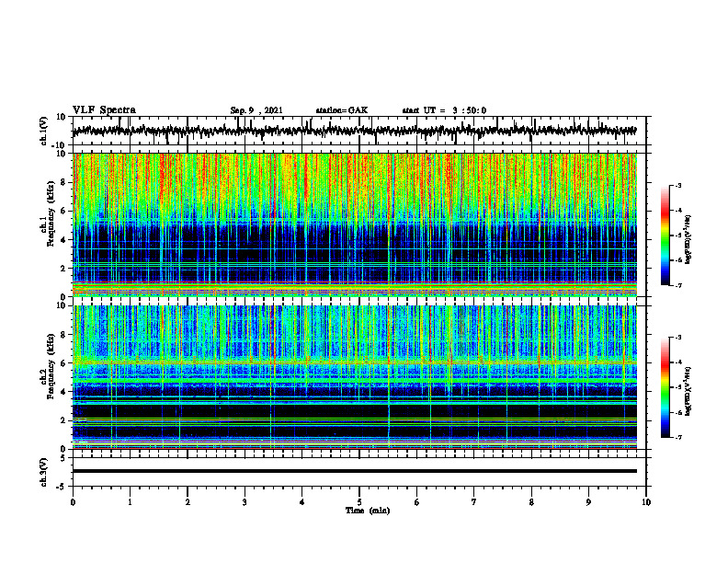Select the "start UT = 3:50:0" label
Image resolution: width=728 pixels, height=563 pixels.
click(x=444, y=110)
